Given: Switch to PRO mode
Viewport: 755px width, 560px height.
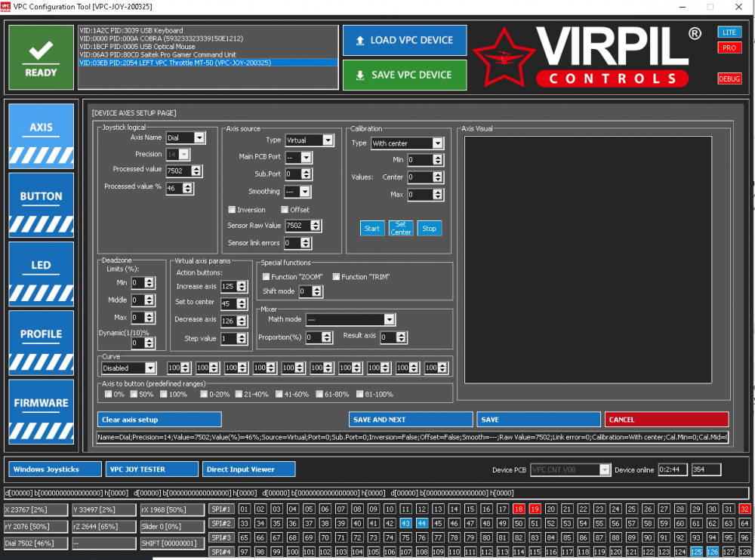Looking at the screenshot, I should pos(729,48).
